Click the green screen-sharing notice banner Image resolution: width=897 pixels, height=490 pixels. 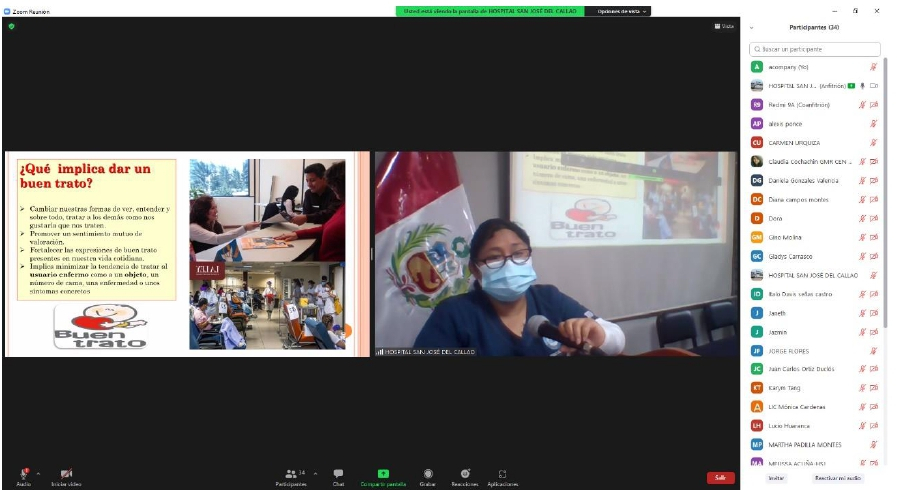pos(490,11)
